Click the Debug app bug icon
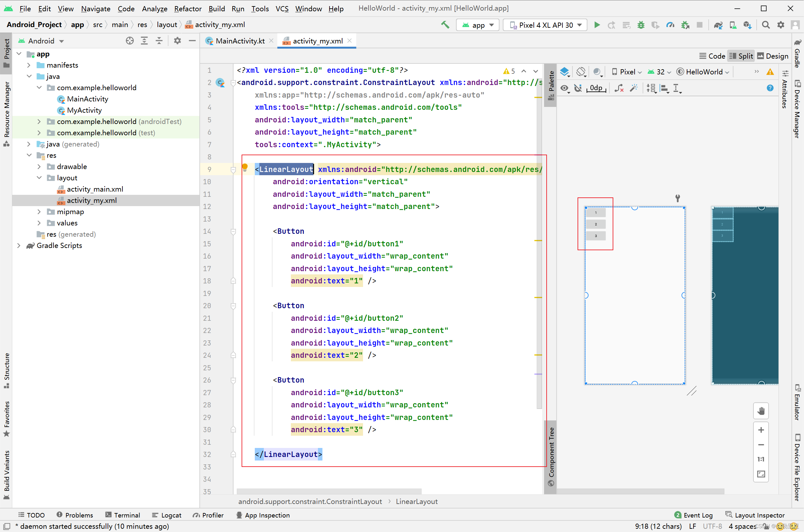Screen dimensions: 804x532 point(641,25)
